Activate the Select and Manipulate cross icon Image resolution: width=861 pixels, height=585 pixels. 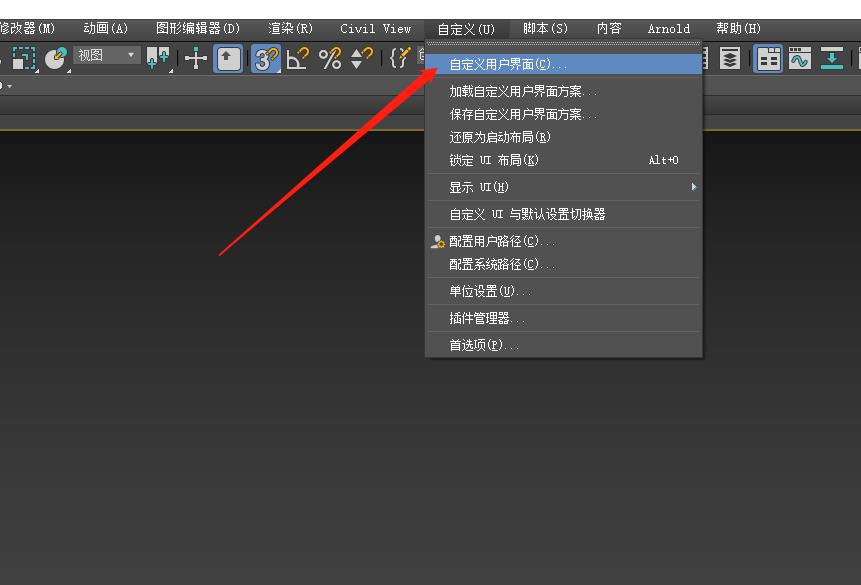click(x=195, y=58)
